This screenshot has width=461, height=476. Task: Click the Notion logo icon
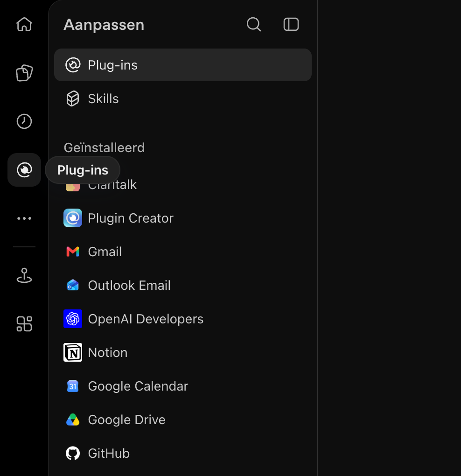point(73,352)
